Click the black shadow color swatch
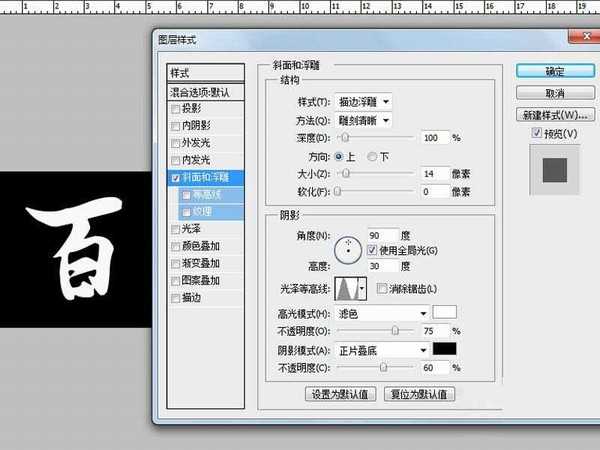The height and width of the screenshot is (450, 600). pyautogui.click(x=444, y=349)
